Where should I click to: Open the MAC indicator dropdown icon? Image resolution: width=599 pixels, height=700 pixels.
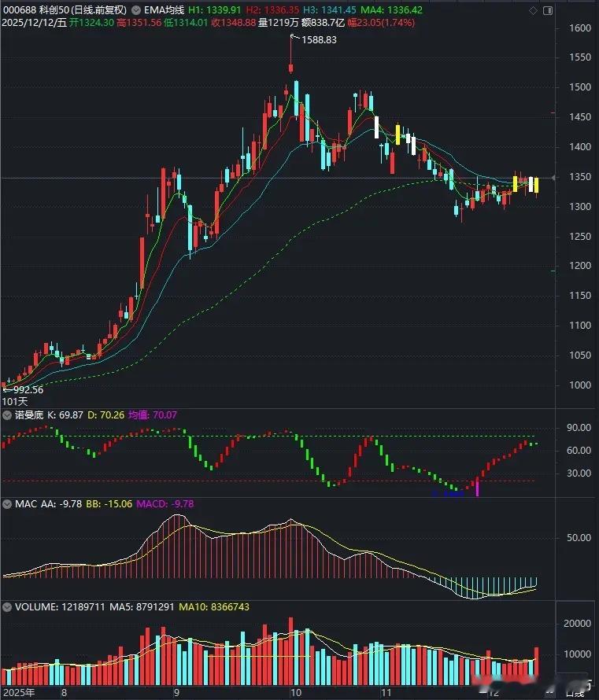tap(7, 504)
